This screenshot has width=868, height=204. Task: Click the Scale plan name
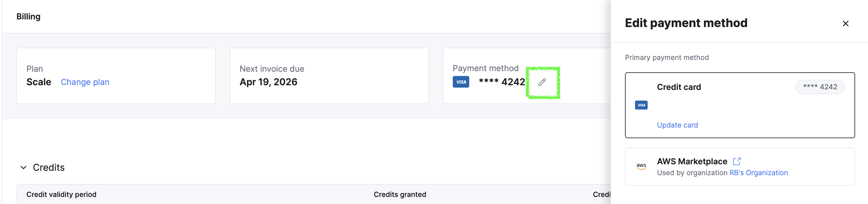tap(39, 82)
